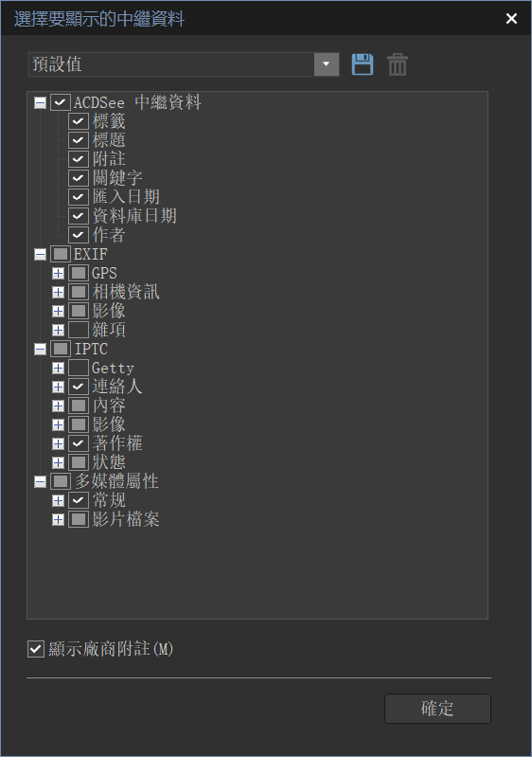Uncheck the 關鍵字 checkbox
This screenshot has width=532, height=757.
[x=79, y=178]
